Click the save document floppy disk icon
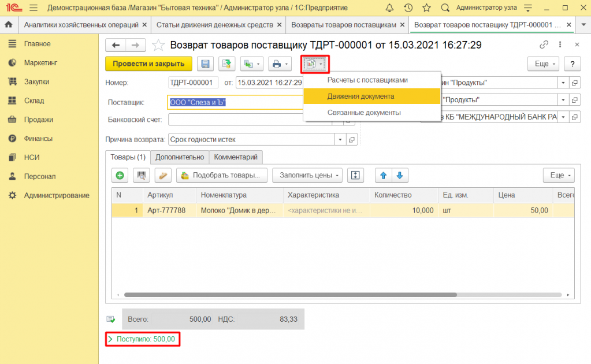591x364 pixels. coord(206,64)
